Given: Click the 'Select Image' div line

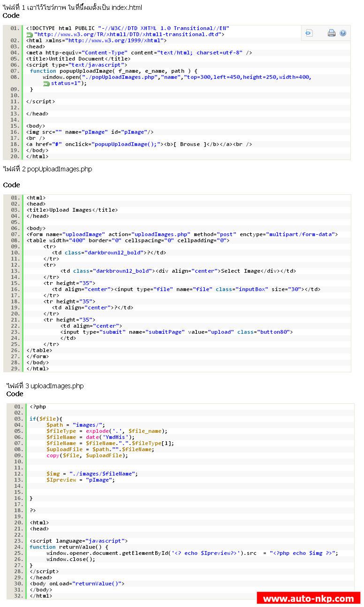Looking at the screenshot, I should click(x=178, y=271).
